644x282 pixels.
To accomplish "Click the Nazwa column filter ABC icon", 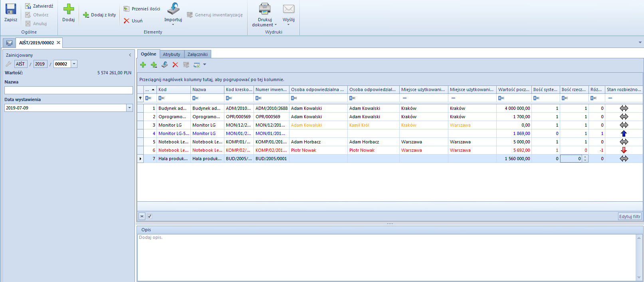I will [195, 98].
